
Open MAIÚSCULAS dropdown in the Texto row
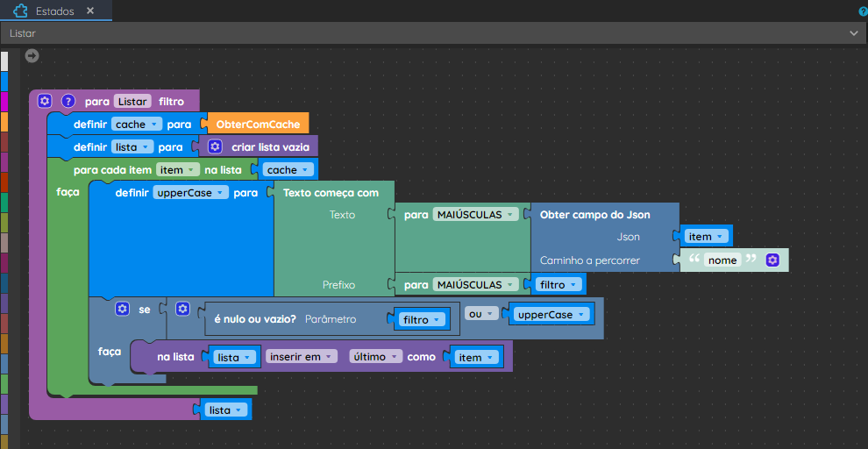click(x=476, y=214)
